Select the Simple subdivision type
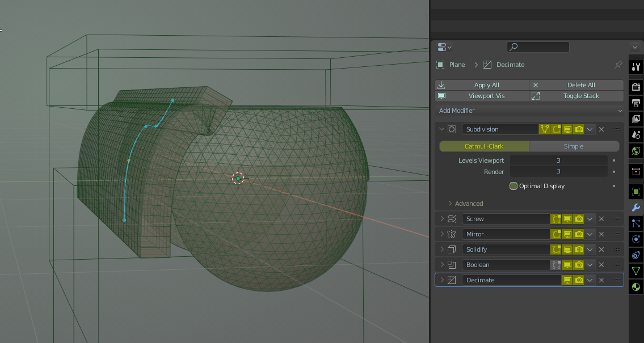 tap(574, 146)
